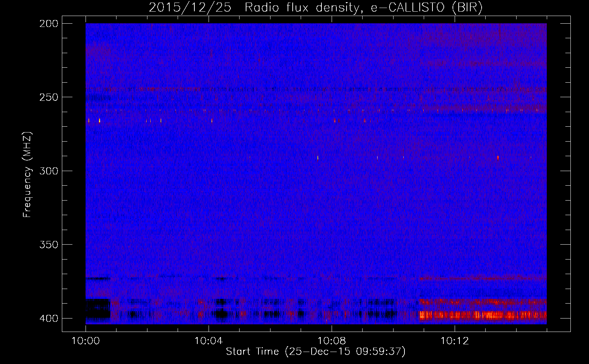Click the 350 frequency tick label

[x=49, y=245]
